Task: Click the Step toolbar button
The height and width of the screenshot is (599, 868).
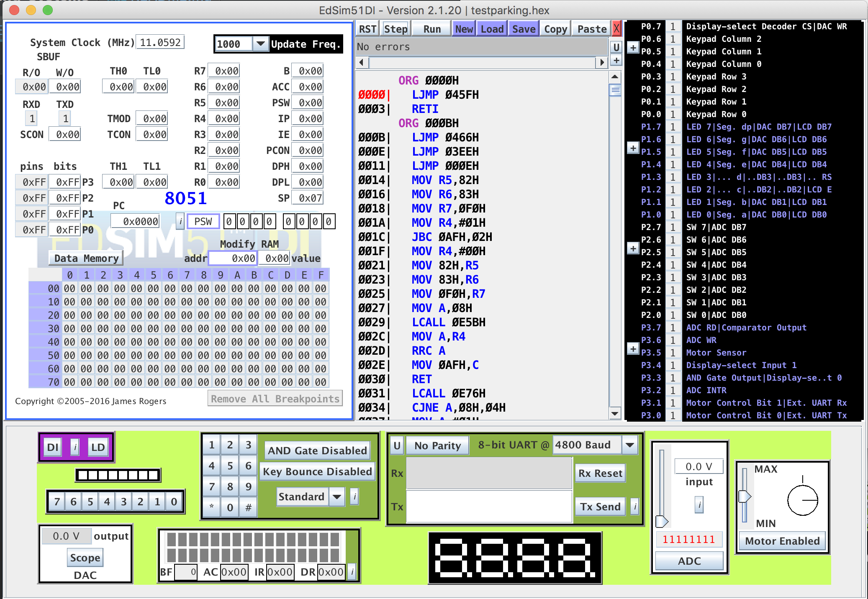Action: (395, 29)
